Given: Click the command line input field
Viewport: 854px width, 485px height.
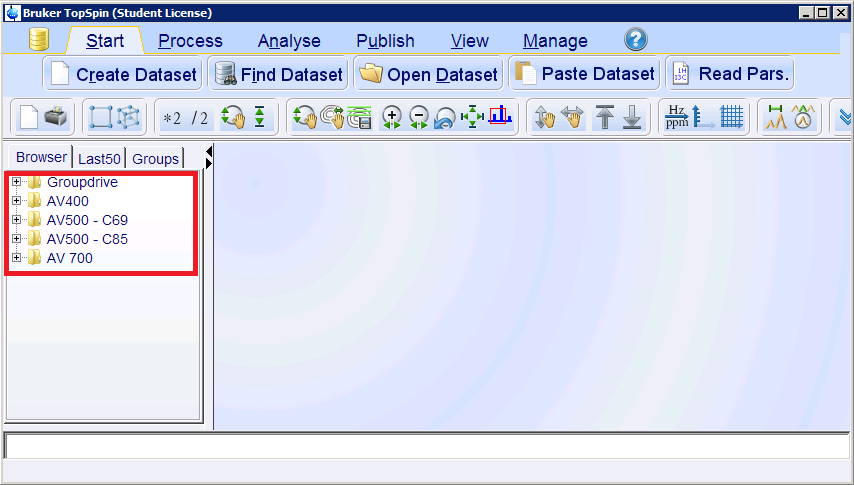Looking at the screenshot, I should coord(427,446).
